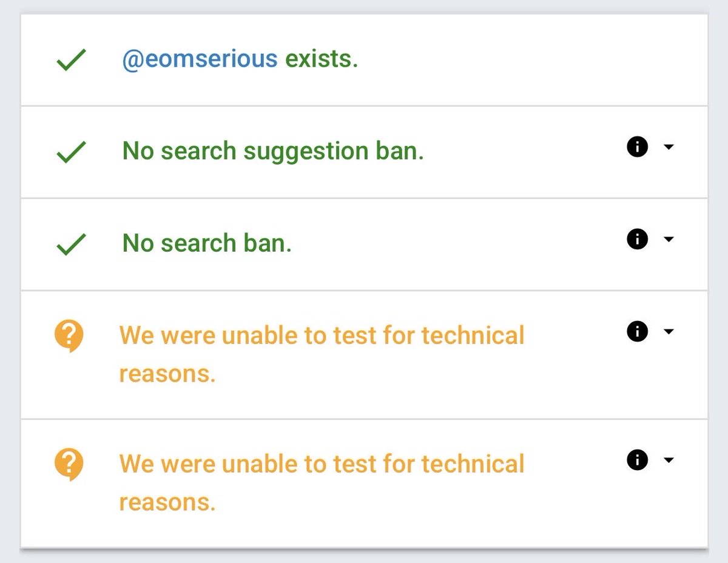This screenshot has height=563, width=728.
Task: Show info for the last 'unable to test' row
Action: point(637,460)
